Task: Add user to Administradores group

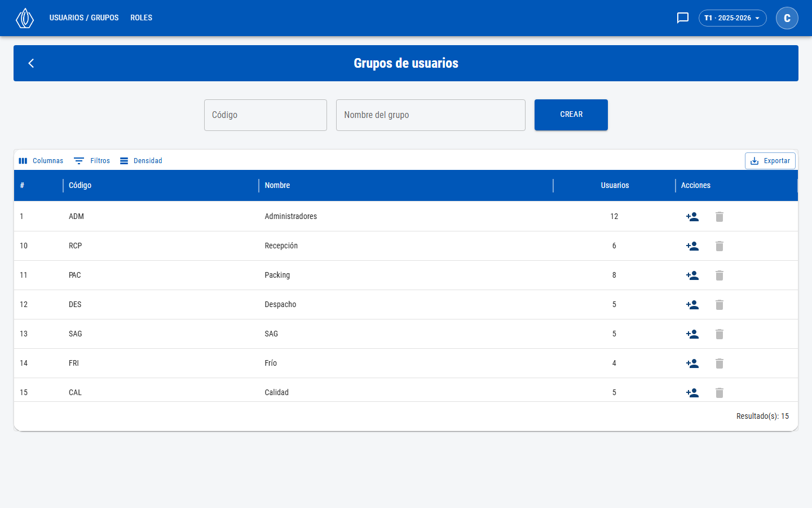Action: click(x=692, y=217)
